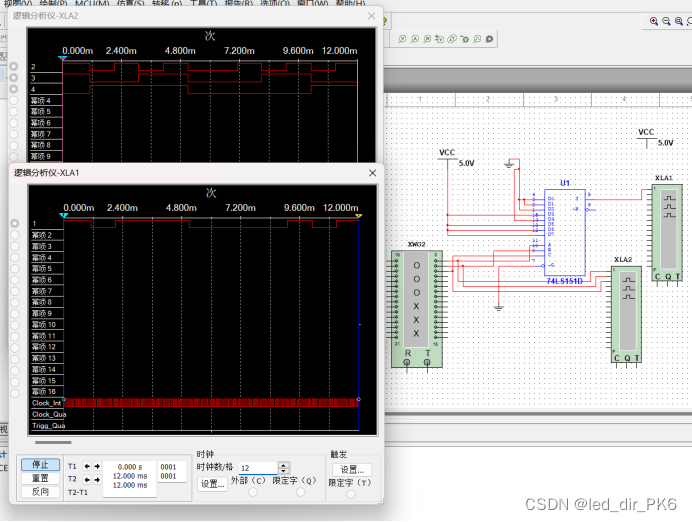Open clock 设置... settings button
Screen dimensions: 692x522
coord(213,484)
